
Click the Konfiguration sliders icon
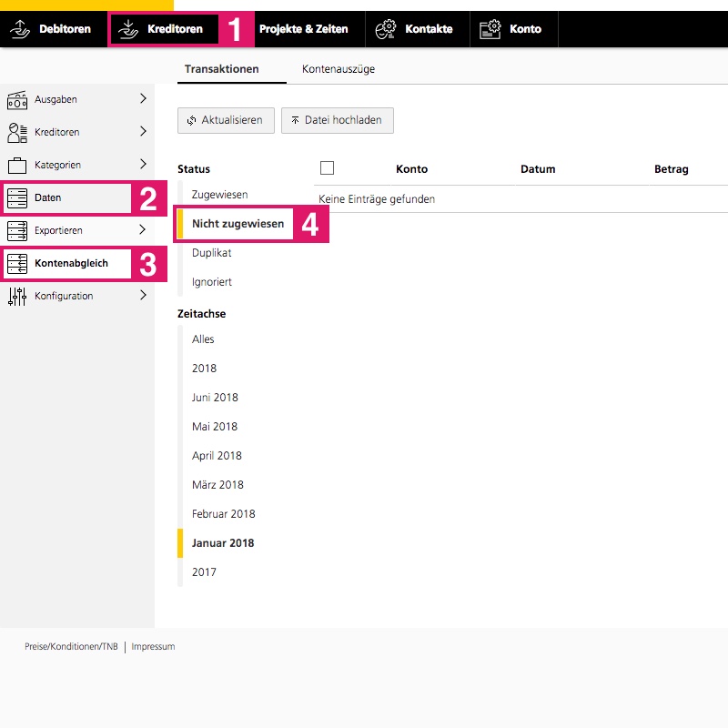pos(17,296)
